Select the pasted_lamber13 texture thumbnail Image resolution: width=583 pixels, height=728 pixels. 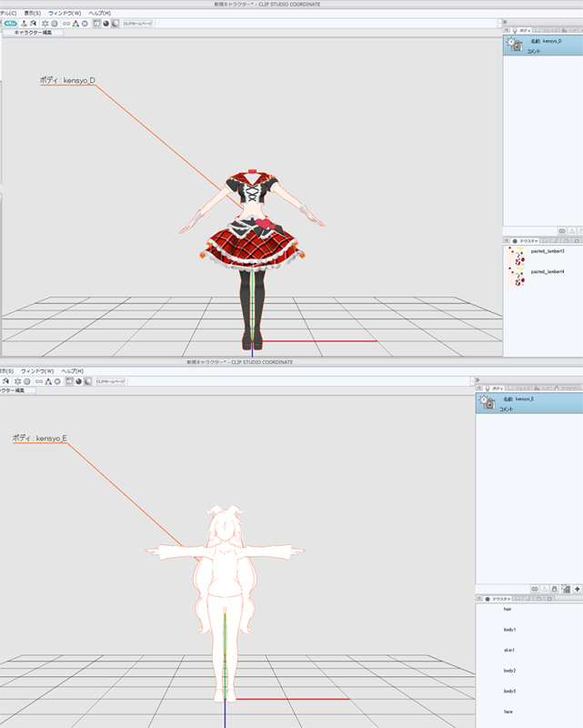(516, 252)
